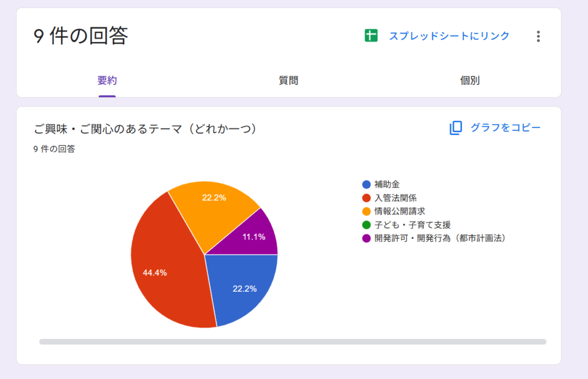Image resolution: width=588 pixels, height=379 pixels.
Task: Click the purple 開発許可 legend dot
Action: click(366, 238)
